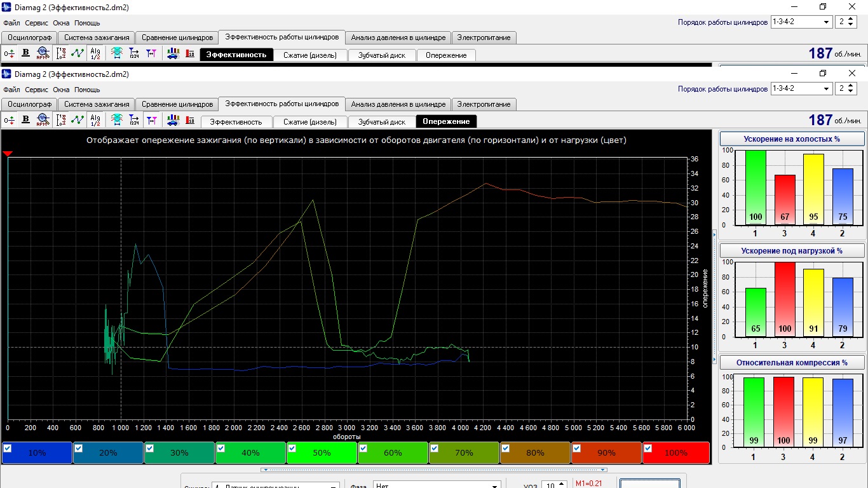Open the 1-3-4-2 cylinder order dropdown, front window
This screenshot has width=868, height=488.
(801, 88)
